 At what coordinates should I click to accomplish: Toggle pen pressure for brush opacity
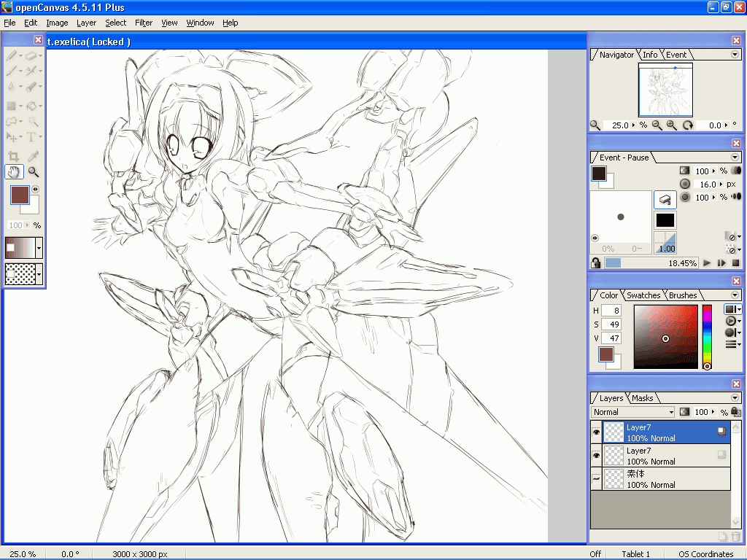click(x=736, y=171)
